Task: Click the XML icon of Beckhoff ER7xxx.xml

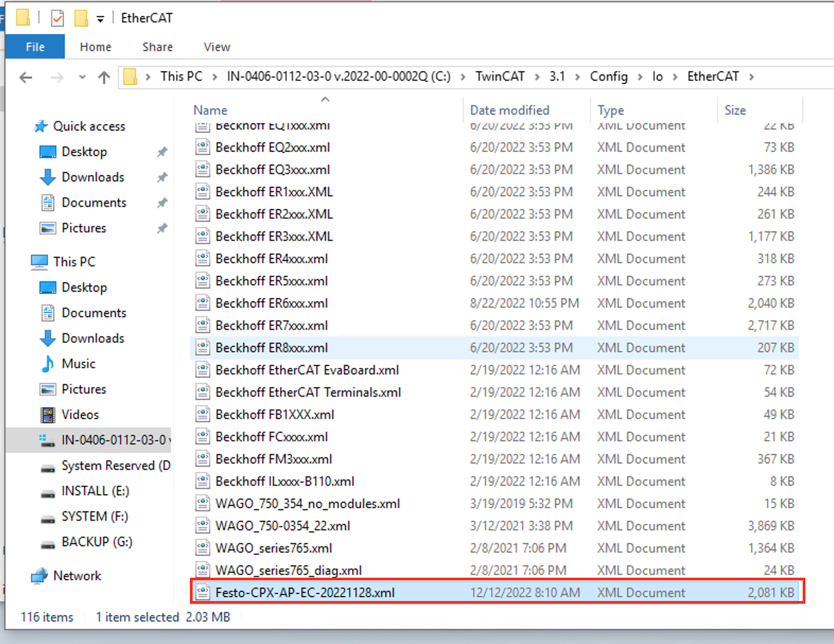Action: [202, 325]
